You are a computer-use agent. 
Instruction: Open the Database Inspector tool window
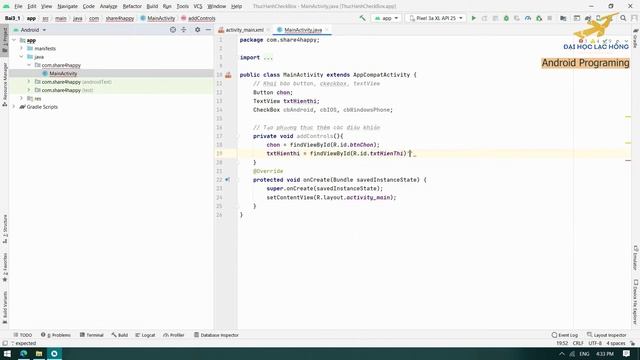(216, 335)
